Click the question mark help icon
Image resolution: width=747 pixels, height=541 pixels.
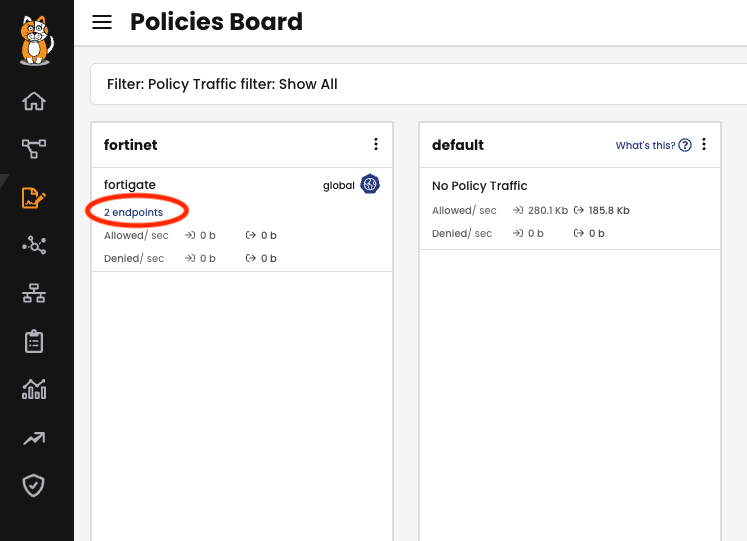685,145
